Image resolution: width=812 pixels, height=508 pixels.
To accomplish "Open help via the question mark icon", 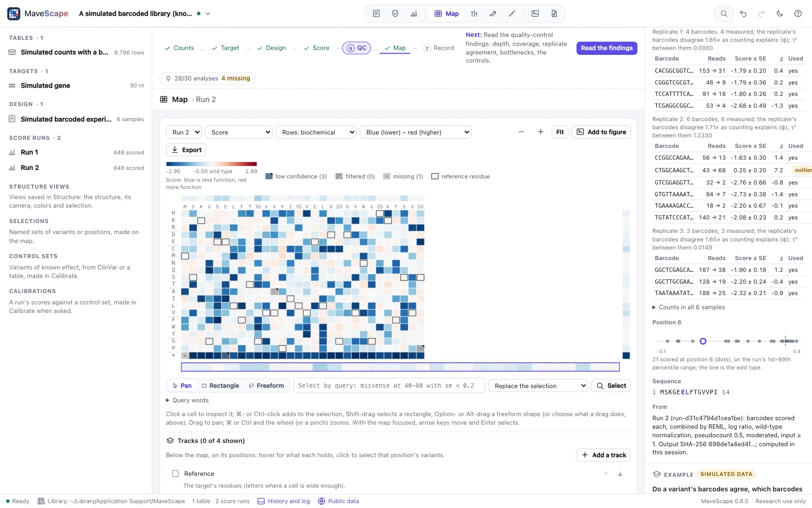I will tap(798, 13).
